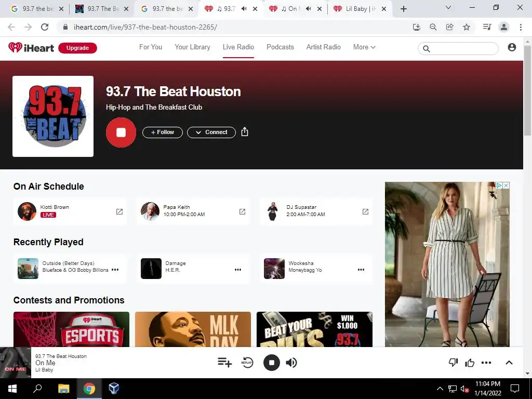Click the Papa Keith schedule entry
The width and height of the screenshot is (532, 399).
coord(193,211)
